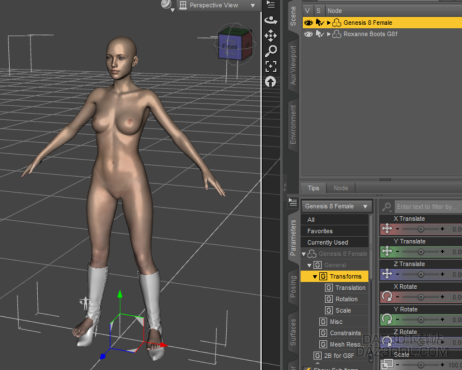Focus the 'Enter text to filter by' field
Screen dimensions: 462x370
[428, 207]
